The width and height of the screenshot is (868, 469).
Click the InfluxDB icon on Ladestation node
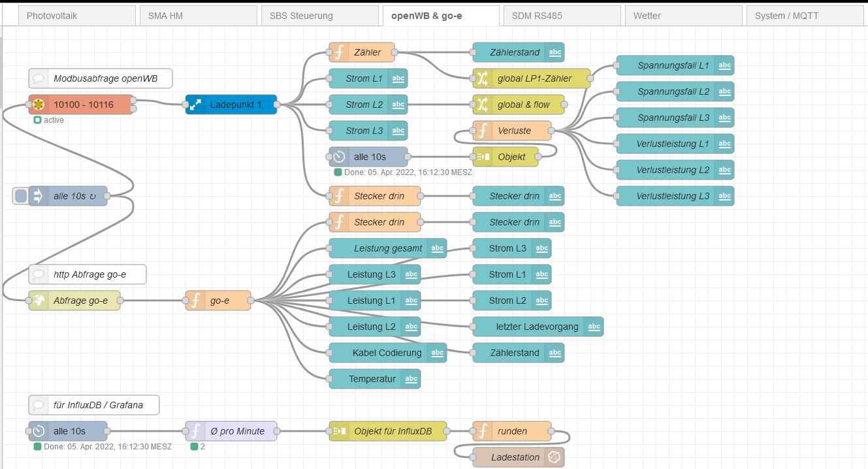(555, 457)
